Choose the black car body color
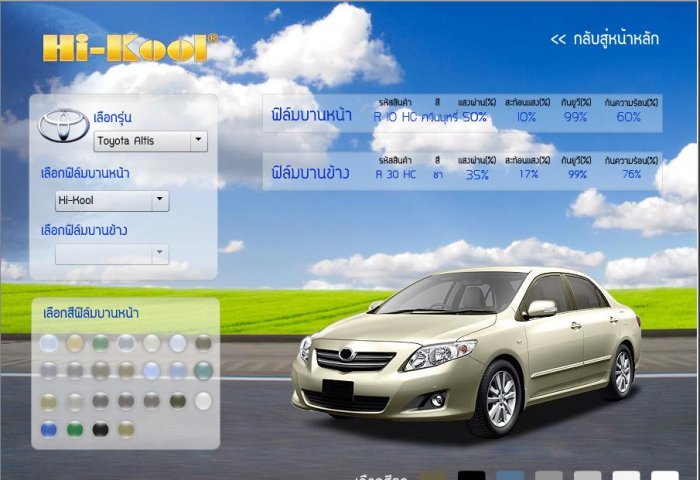The width and height of the screenshot is (700, 480). tap(471, 476)
